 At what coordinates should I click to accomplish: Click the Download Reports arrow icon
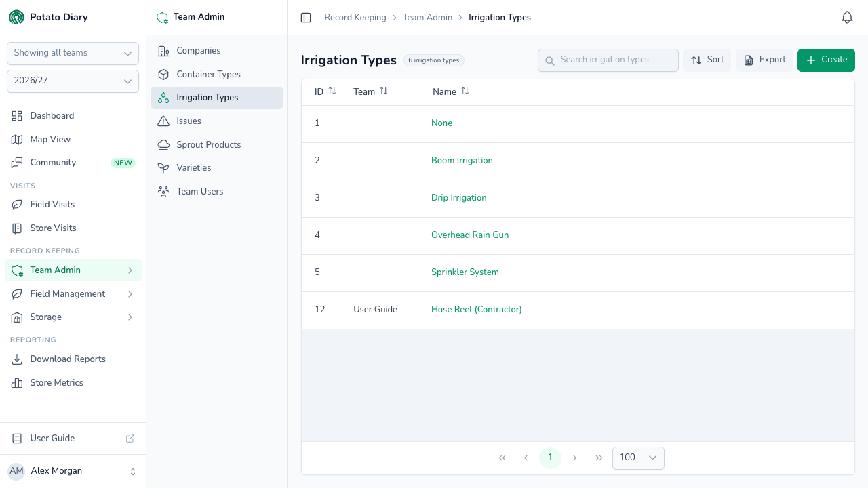pyautogui.click(x=18, y=359)
